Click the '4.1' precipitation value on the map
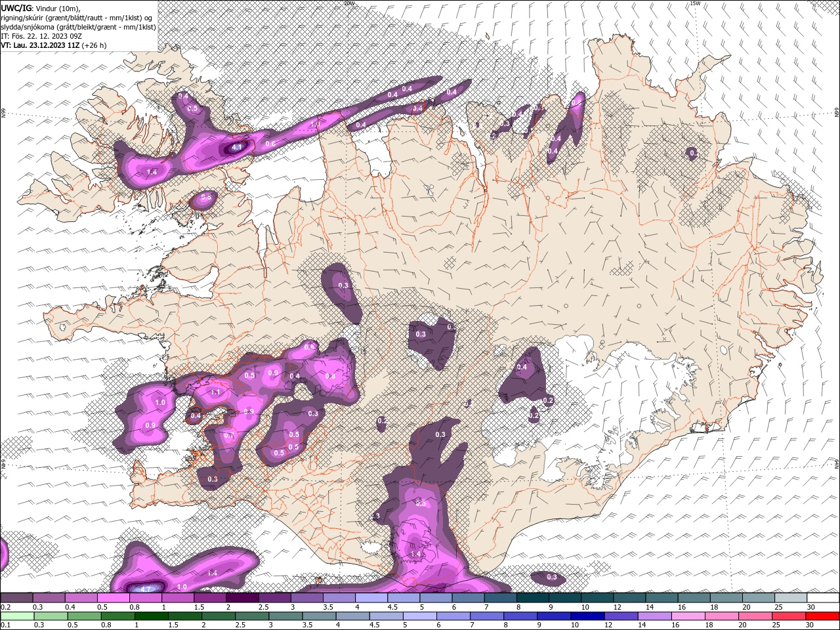This screenshot has width=840, height=630. pyautogui.click(x=237, y=147)
